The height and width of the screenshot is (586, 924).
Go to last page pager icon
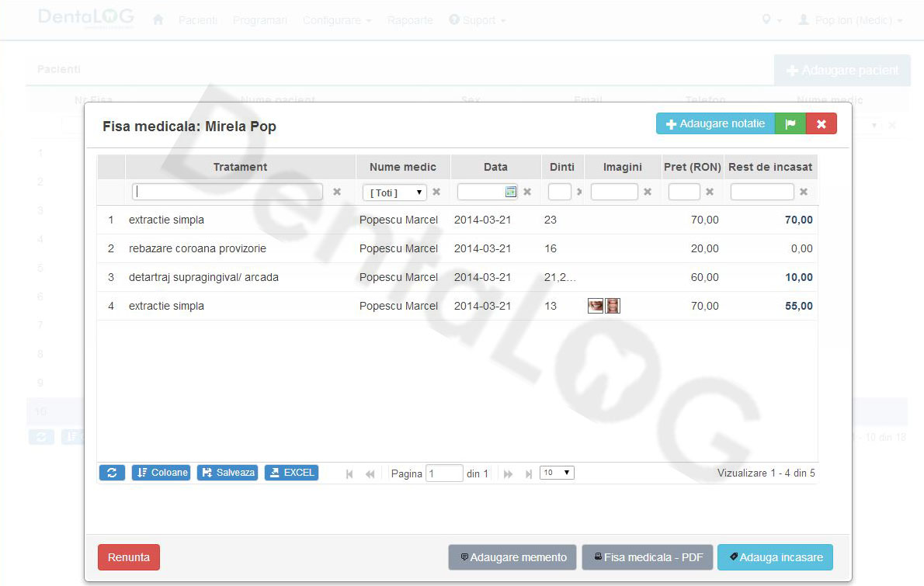pyautogui.click(x=529, y=473)
